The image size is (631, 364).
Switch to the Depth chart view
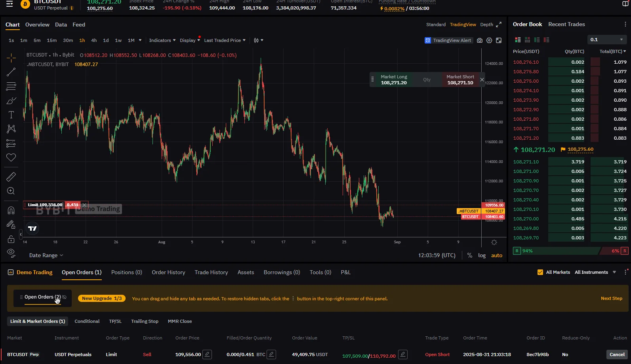[486, 25]
